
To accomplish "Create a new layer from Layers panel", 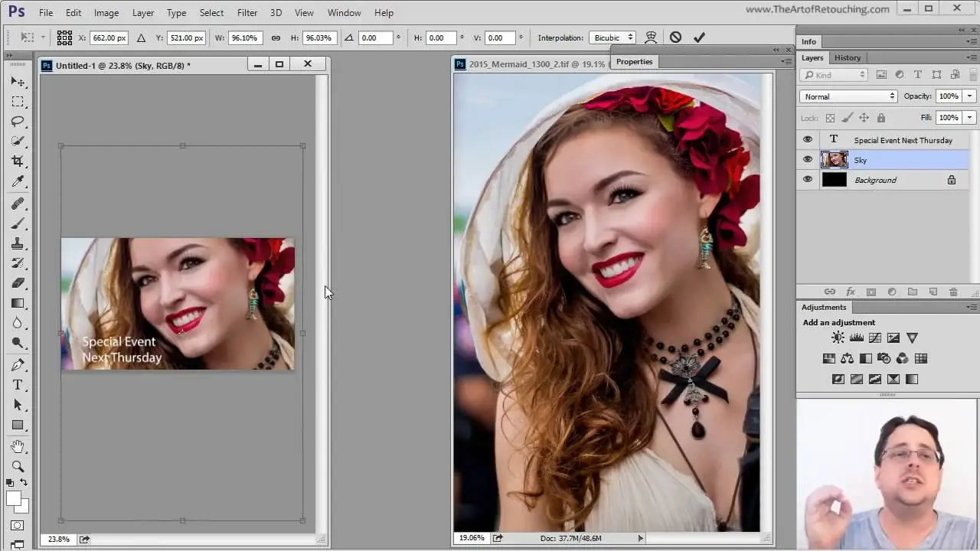I will click(933, 292).
